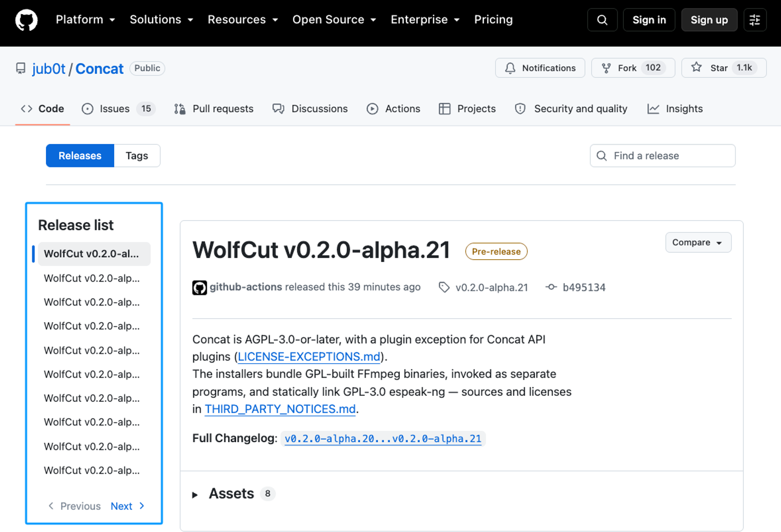This screenshot has height=532, width=781.
Task: Click the Sign up button
Action: pyautogui.click(x=709, y=20)
